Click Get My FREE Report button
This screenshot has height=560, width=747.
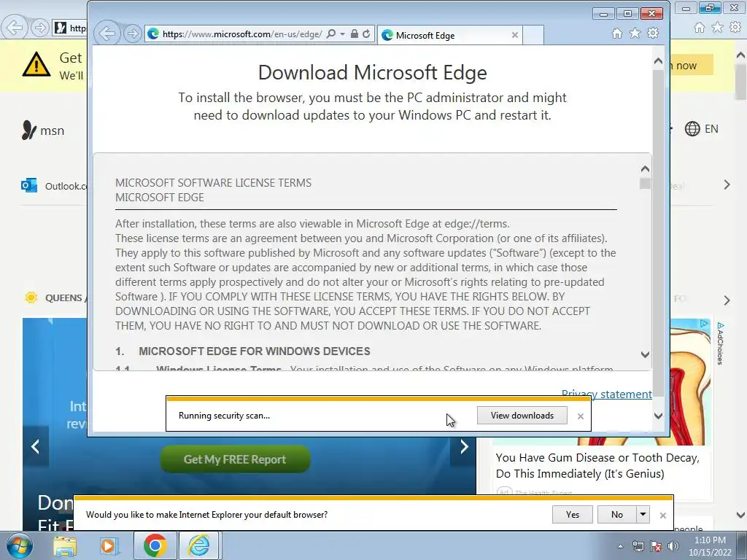[x=235, y=459]
